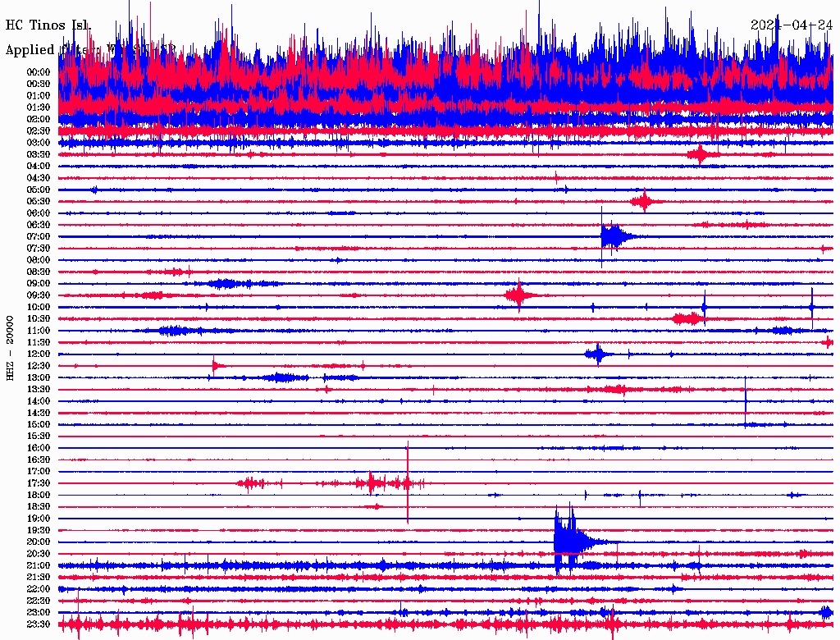Select the 09:00 time label
The width and height of the screenshot is (840, 640).
click(x=39, y=284)
